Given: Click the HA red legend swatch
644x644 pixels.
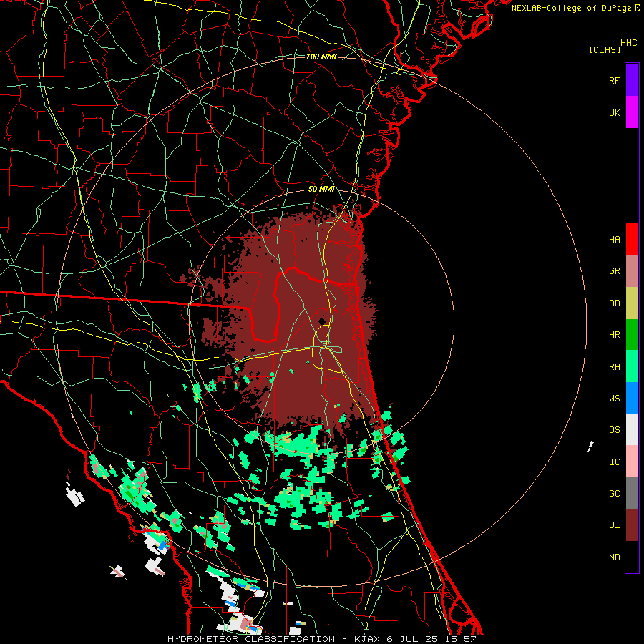Looking at the screenshot, I should (632, 239).
